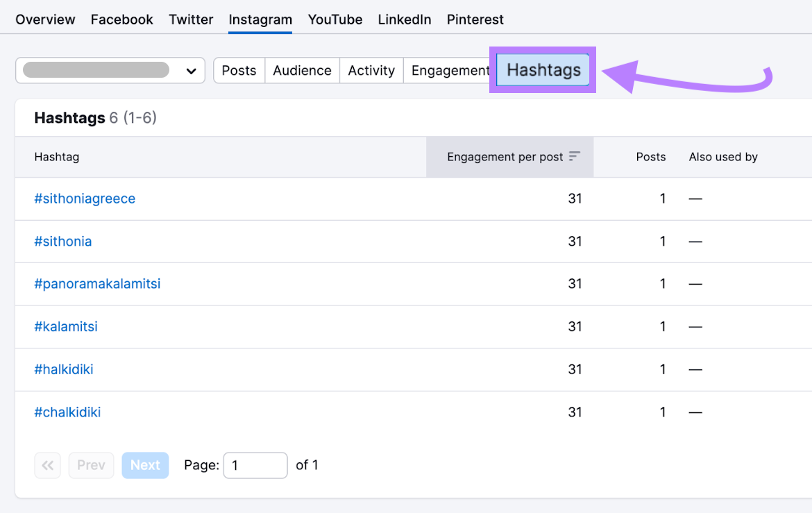Open the #sithoniagreece hashtag link
Screen dimensions: 812x513
[x=85, y=199]
